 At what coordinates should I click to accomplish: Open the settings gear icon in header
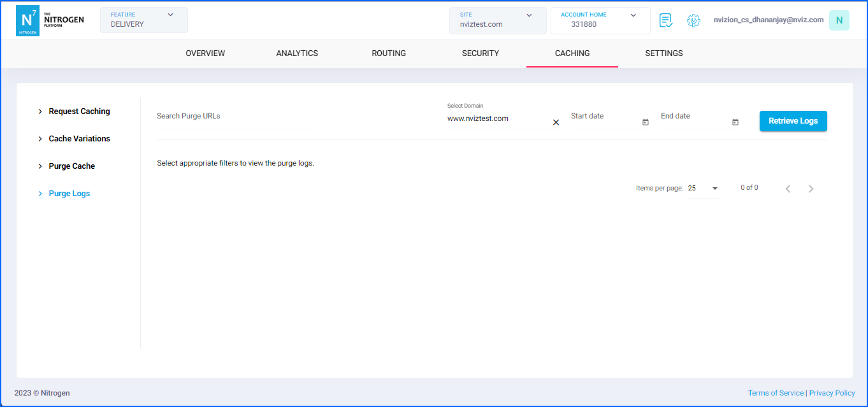693,20
